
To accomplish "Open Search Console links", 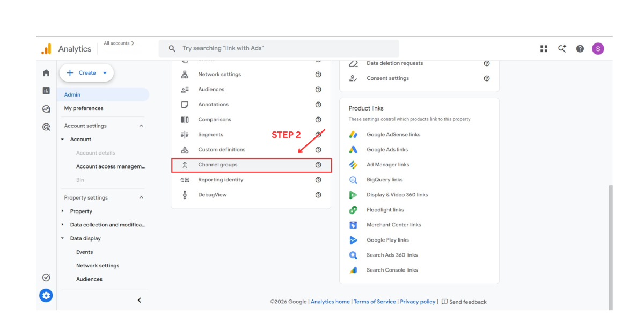I will [x=392, y=270].
